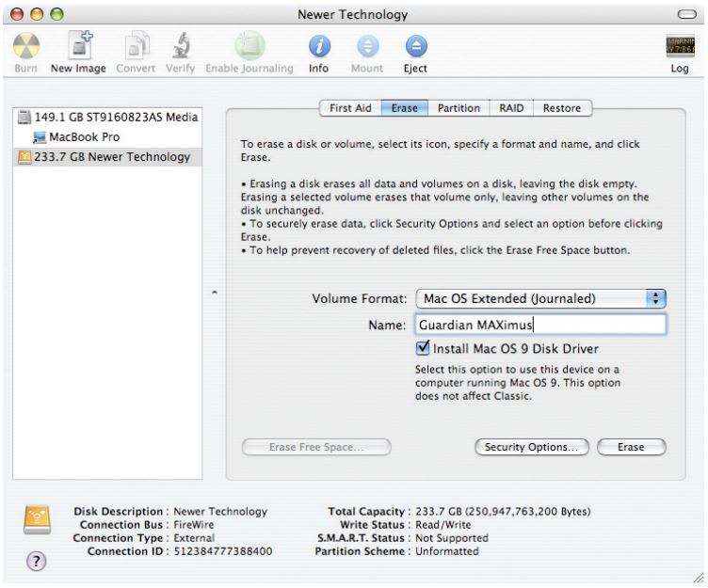Open the Volume Format dropdown
This screenshot has height=588, width=708.
coord(539,298)
